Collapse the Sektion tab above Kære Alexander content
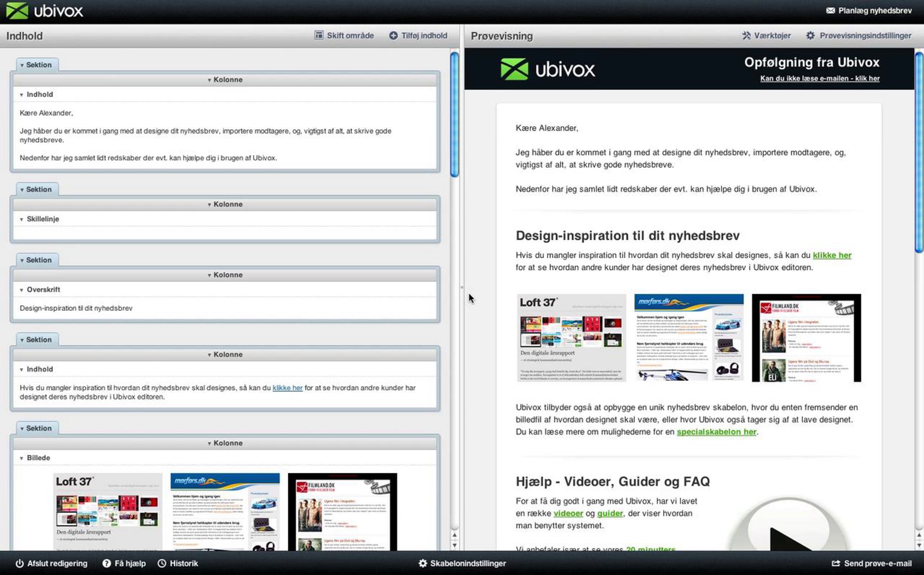924x575 pixels. coord(37,65)
